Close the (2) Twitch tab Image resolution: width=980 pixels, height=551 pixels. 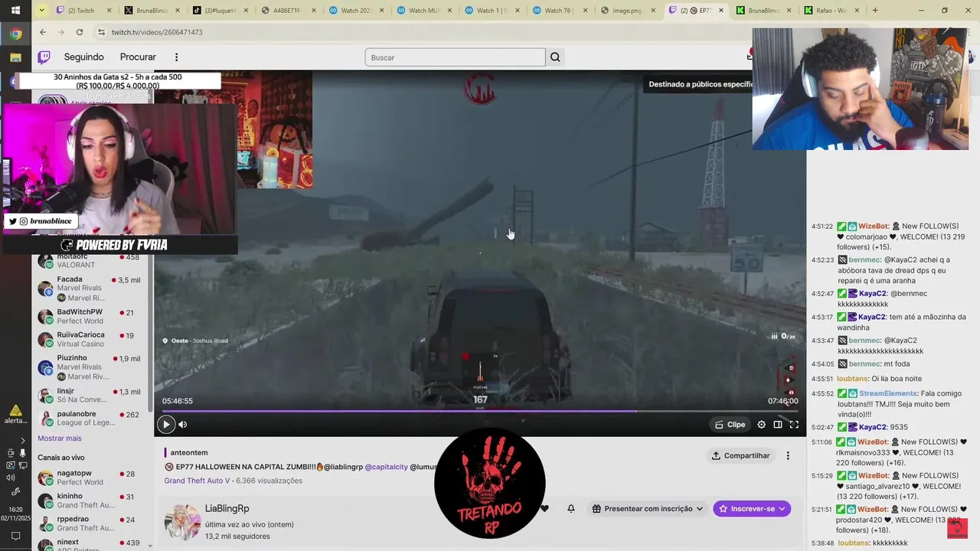tap(109, 11)
